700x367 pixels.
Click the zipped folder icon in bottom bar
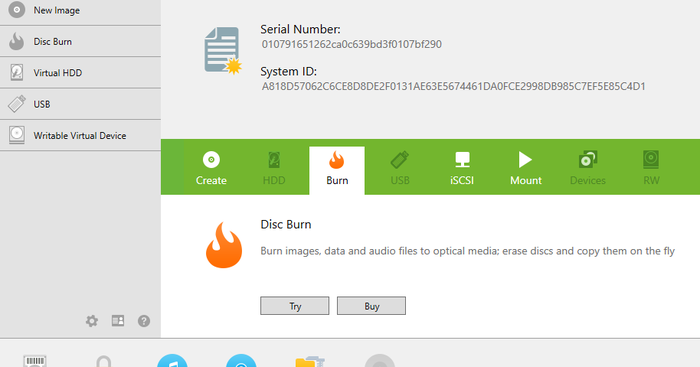click(310, 361)
